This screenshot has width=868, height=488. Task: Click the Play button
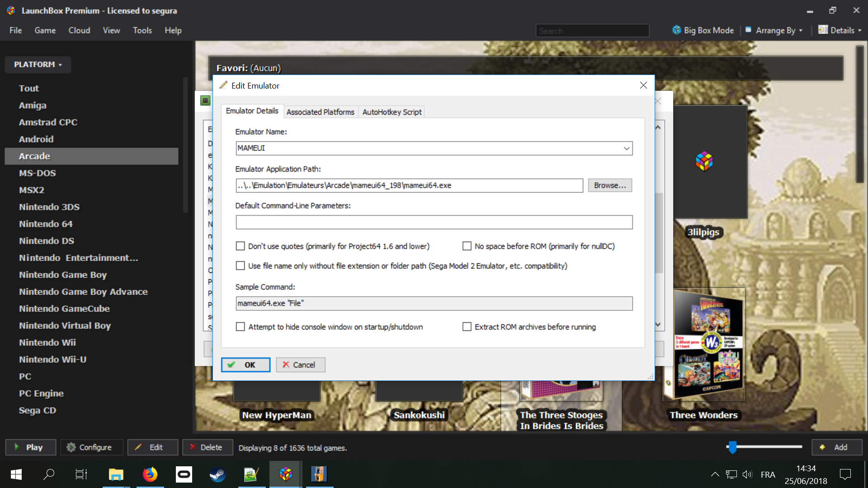coord(31,447)
